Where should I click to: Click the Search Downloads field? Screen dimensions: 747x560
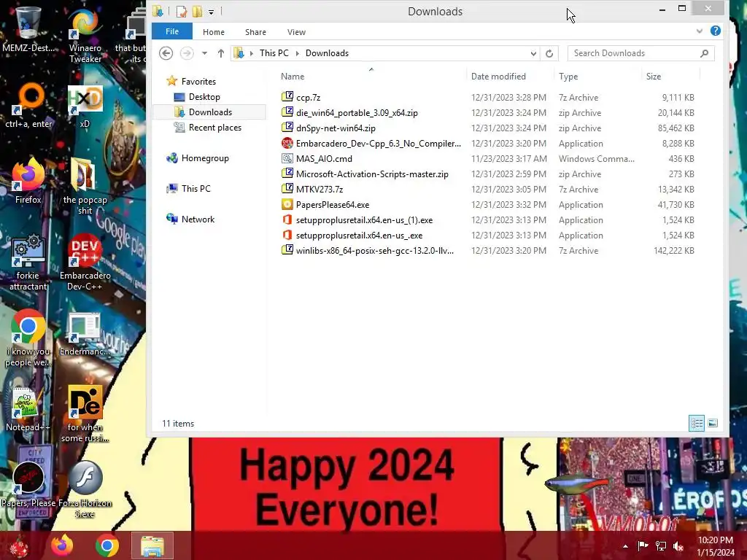[640, 53]
